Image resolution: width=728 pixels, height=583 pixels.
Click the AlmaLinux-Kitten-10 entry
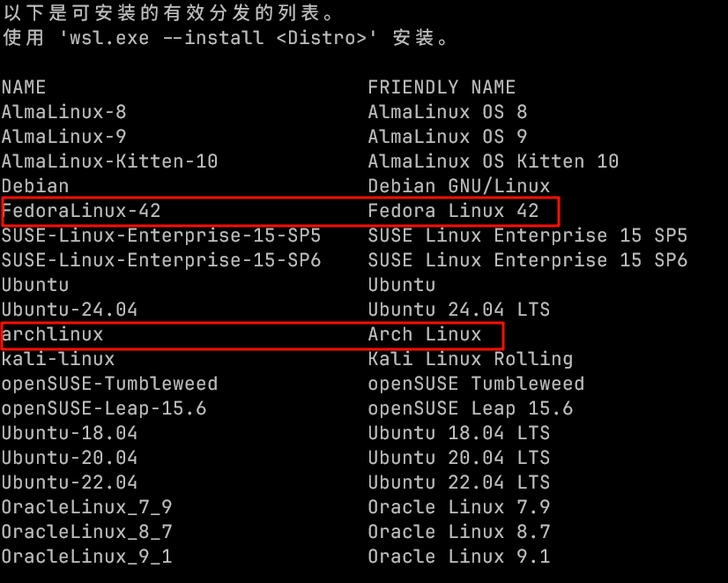pyautogui.click(x=109, y=161)
